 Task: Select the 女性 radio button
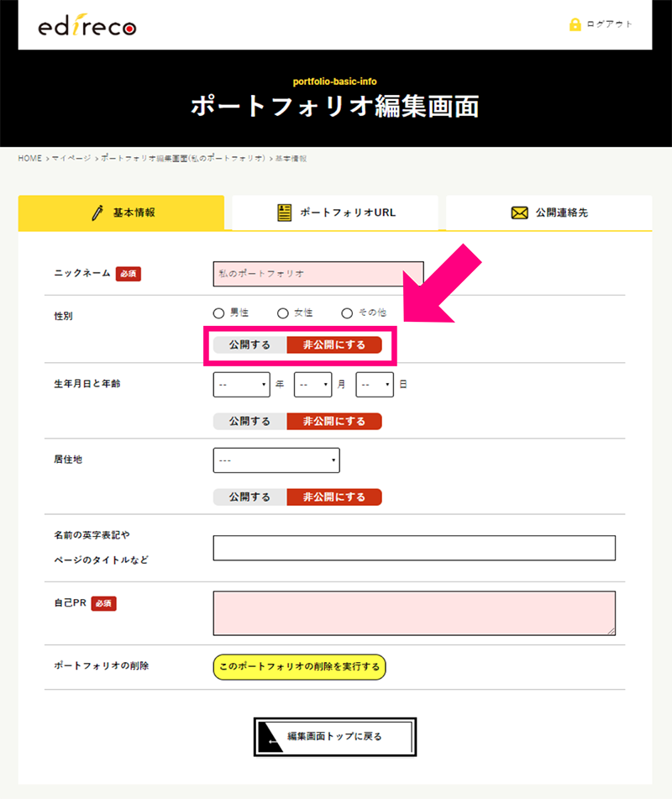(282, 313)
